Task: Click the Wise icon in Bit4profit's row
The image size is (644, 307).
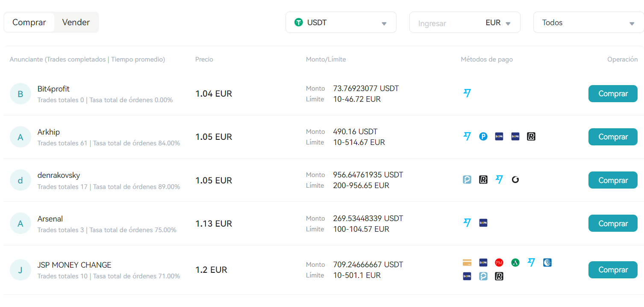Action: (x=467, y=93)
